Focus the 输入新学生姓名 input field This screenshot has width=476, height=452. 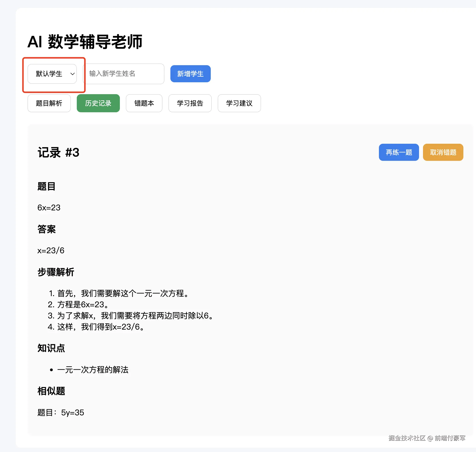click(x=123, y=74)
